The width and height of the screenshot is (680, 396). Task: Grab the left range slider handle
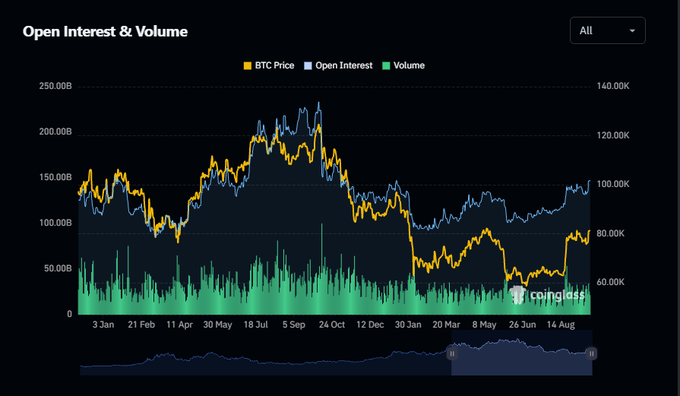(451, 353)
